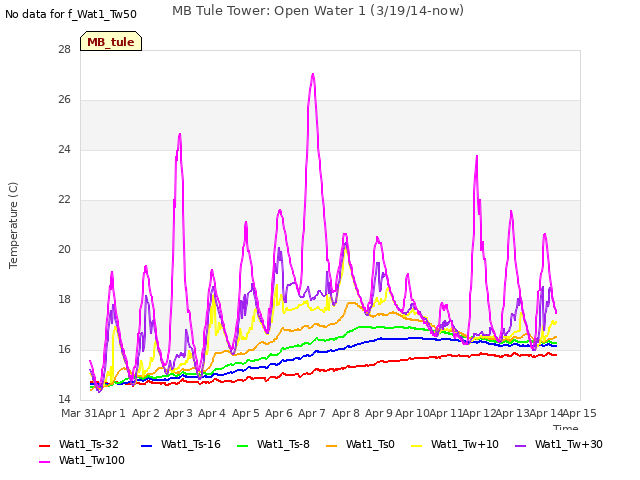Viewport: 640px width, 480px height.
Task: Click the Time axis label
Action: coord(566,427)
